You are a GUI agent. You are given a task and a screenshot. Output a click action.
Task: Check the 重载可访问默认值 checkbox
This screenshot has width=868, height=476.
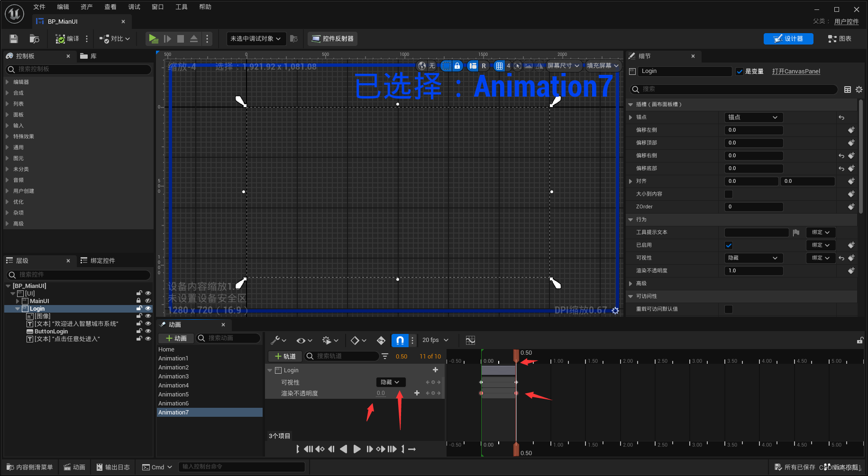click(x=729, y=309)
